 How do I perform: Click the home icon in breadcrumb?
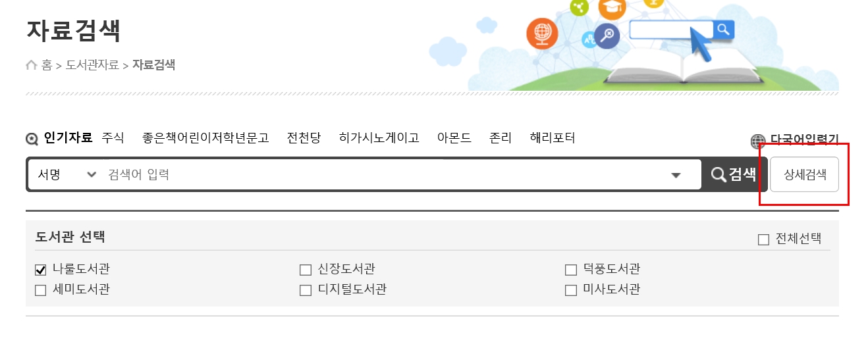32,64
